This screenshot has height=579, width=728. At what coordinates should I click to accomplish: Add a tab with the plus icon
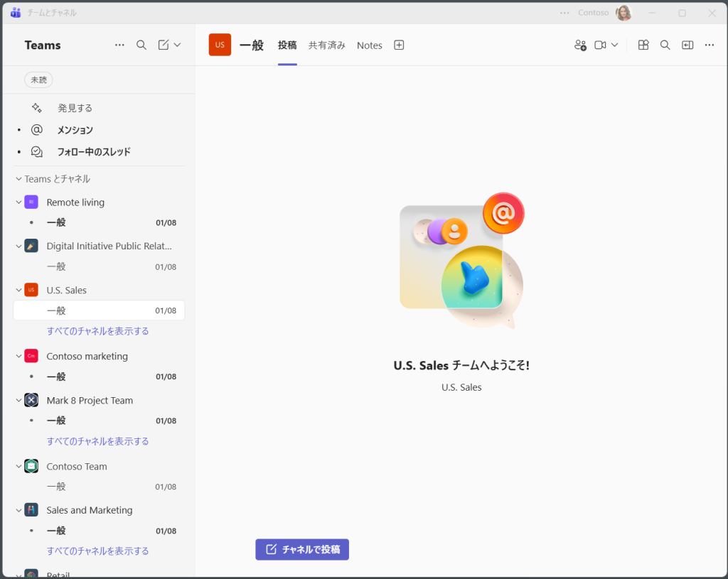[x=399, y=45]
